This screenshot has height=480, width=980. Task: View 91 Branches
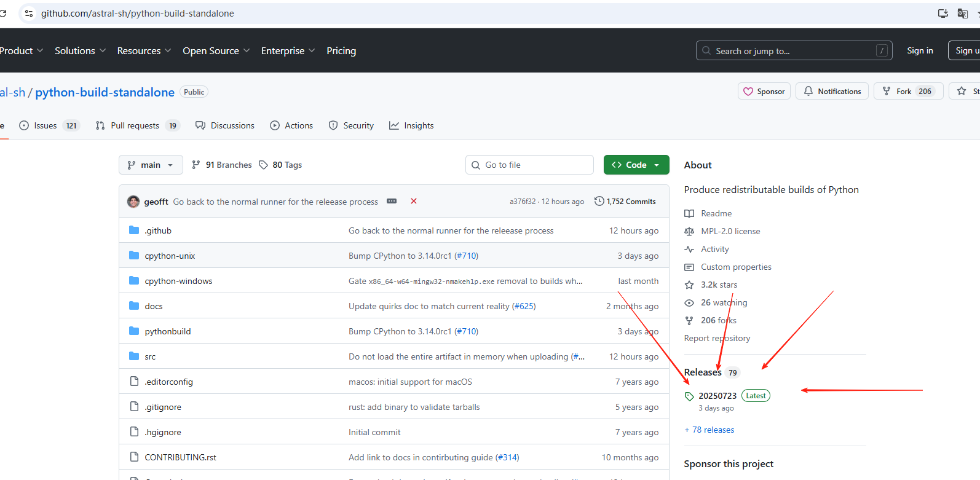(222, 165)
